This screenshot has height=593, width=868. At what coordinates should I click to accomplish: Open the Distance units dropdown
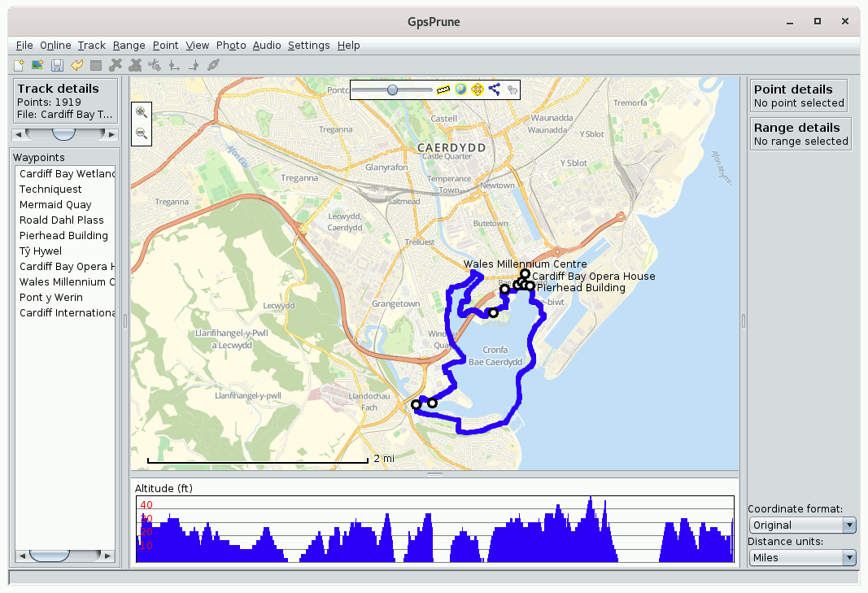802,558
